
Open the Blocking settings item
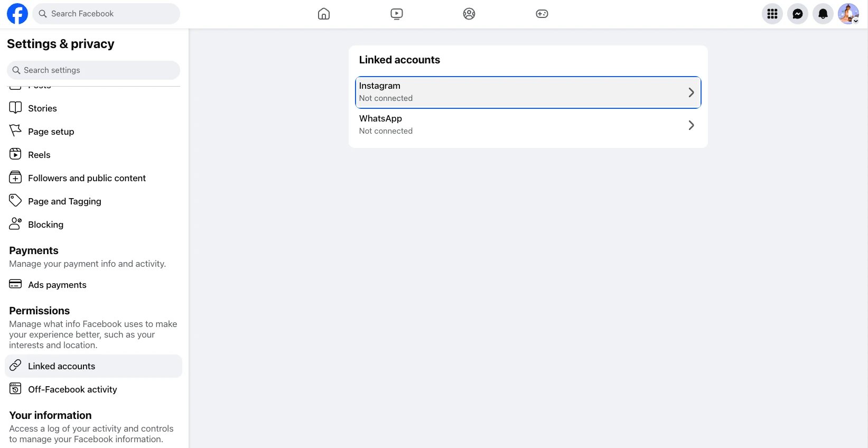[x=94, y=225]
